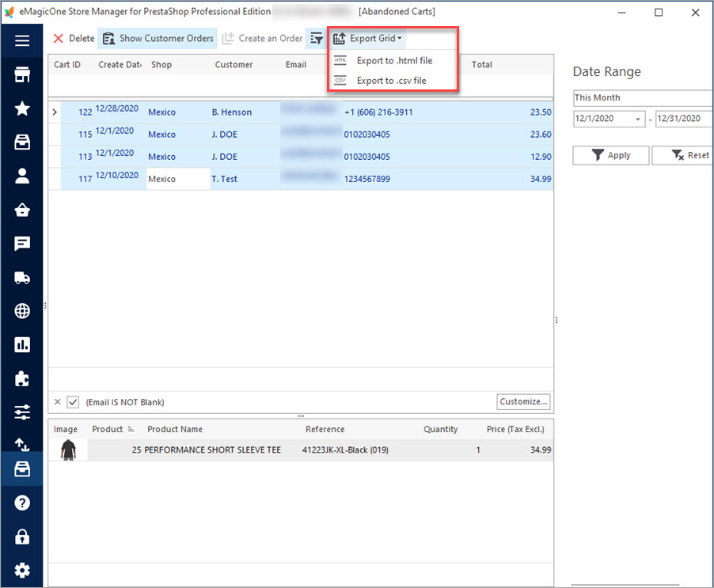
Task: Click the +1 (606) 216-3911 phone cell
Action: pos(378,112)
